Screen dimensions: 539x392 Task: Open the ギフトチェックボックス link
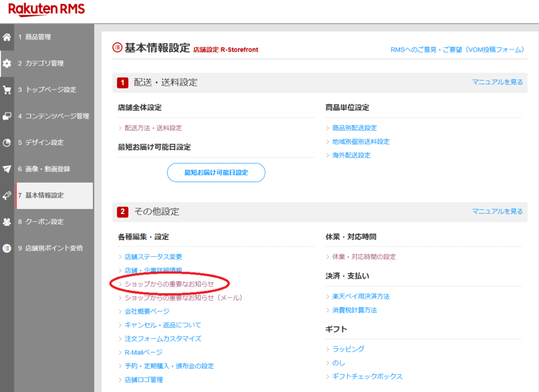[x=367, y=377]
